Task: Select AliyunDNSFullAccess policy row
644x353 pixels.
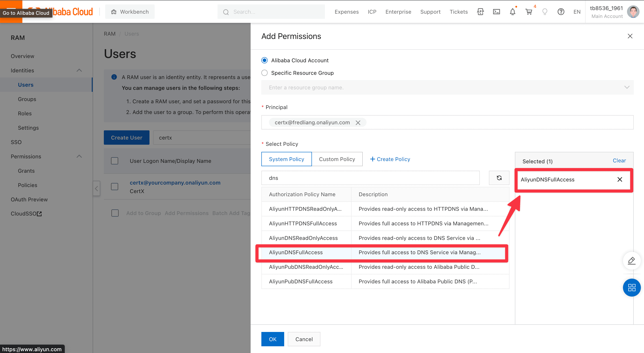Action: pyautogui.click(x=385, y=252)
